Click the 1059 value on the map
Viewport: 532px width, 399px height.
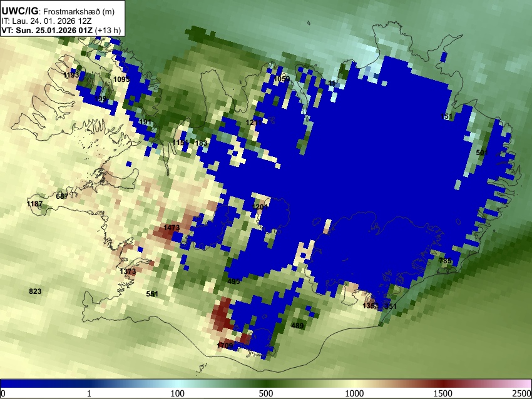point(282,79)
